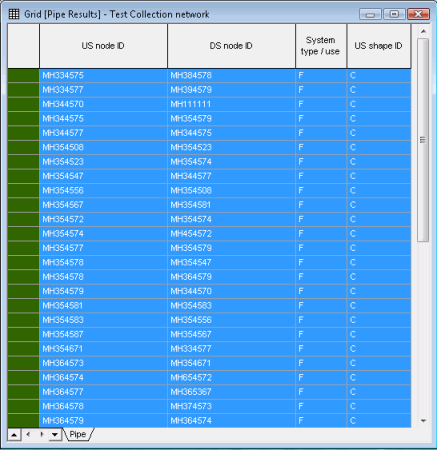Select System type / use column header

coord(321,46)
